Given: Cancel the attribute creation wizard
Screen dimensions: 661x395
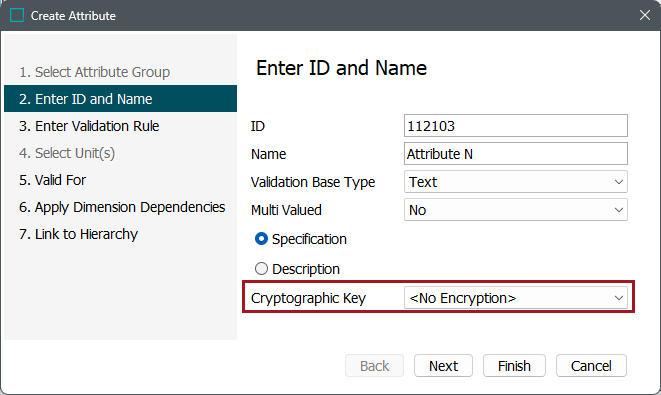Looking at the screenshot, I should coord(591,365).
